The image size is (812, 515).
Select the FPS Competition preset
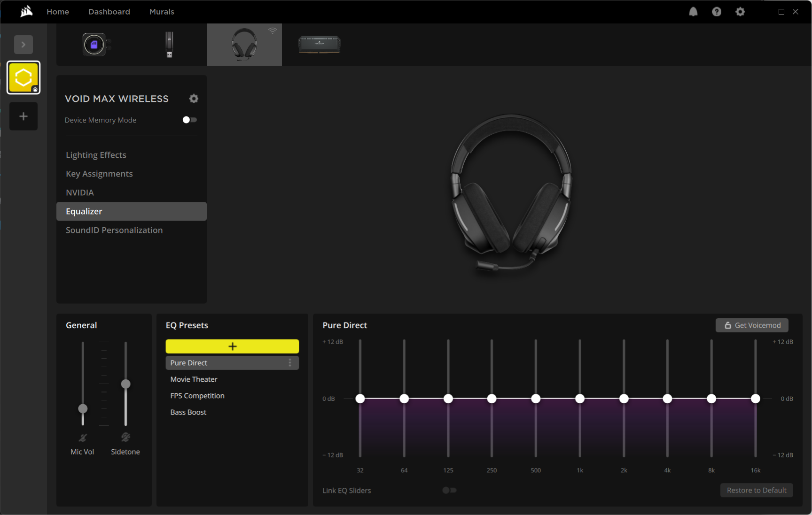point(232,396)
